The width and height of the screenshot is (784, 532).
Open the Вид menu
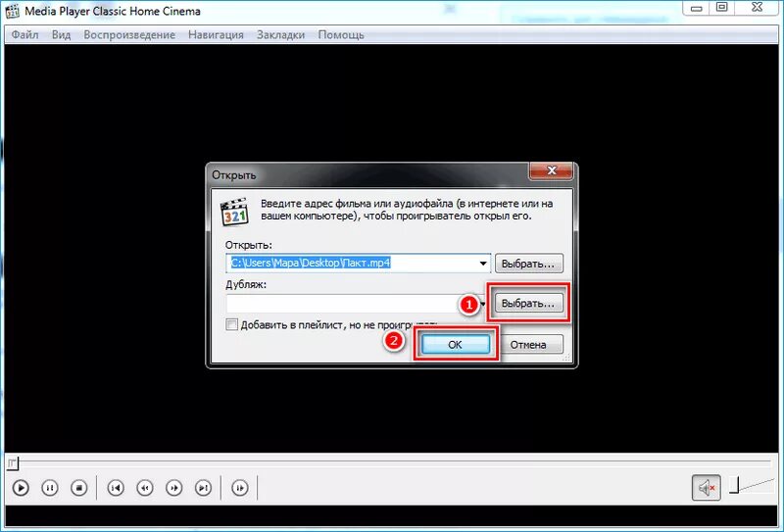tap(61, 35)
